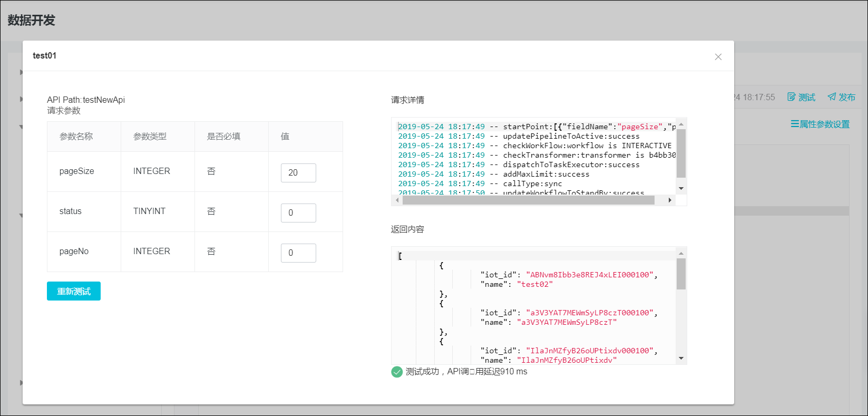The height and width of the screenshot is (416, 868).
Task: Click the updatePipelineToActive:success log line
Action: pos(519,136)
